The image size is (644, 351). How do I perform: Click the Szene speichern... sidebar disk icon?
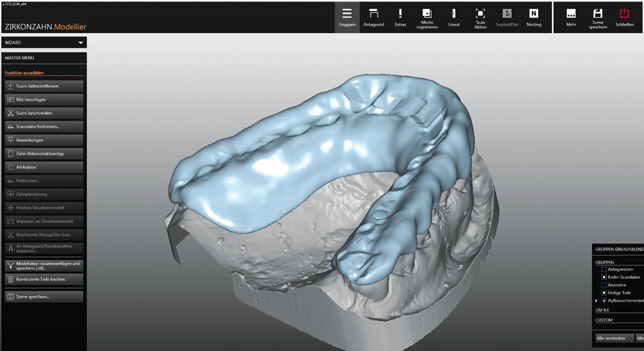pyautogui.click(x=11, y=296)
